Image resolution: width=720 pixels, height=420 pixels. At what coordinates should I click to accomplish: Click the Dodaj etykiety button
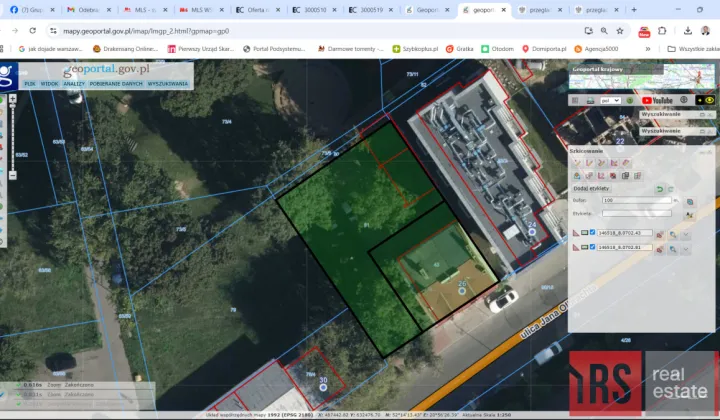pos(591,188)
